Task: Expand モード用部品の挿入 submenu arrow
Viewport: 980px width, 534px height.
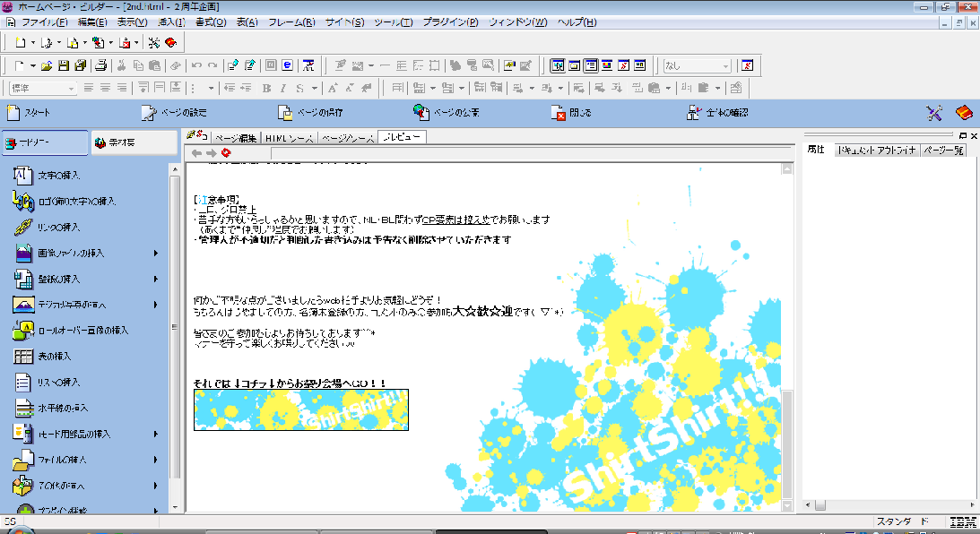Action: (x=156, y=434)
